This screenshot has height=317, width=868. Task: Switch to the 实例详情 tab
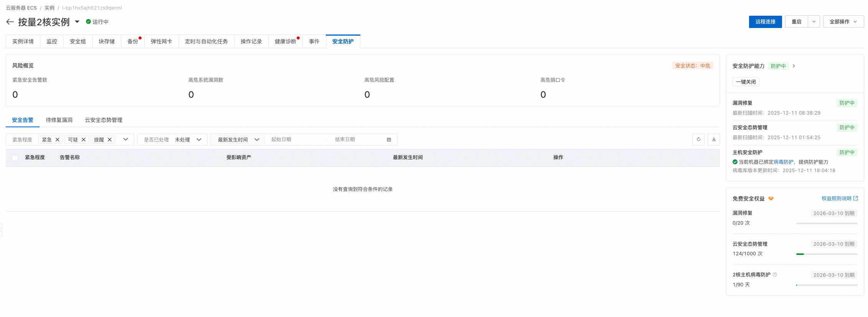click(x=23, y=41)
